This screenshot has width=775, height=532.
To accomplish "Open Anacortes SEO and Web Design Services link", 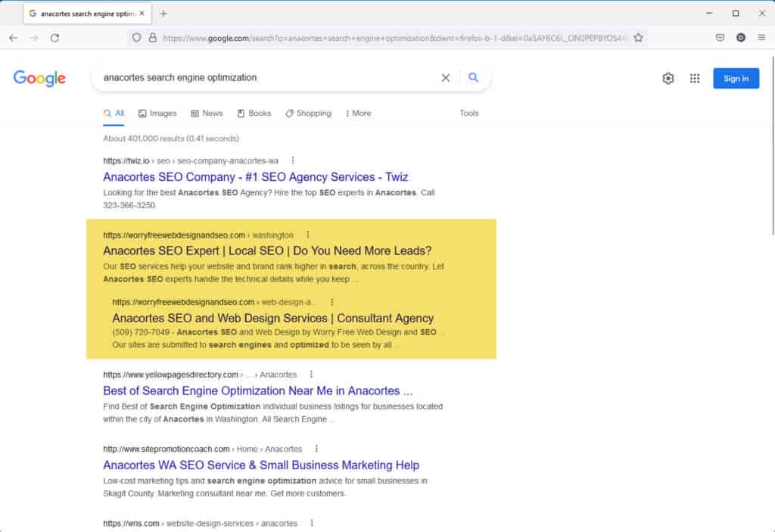I will pyautogui.click(x=272, y=318).
